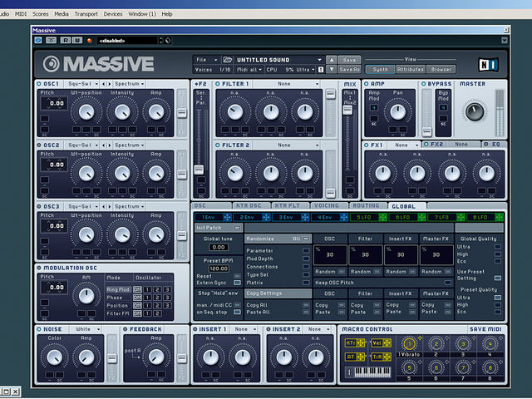
Task: Click the previous preset up arrow
Action: coord(332,60)
